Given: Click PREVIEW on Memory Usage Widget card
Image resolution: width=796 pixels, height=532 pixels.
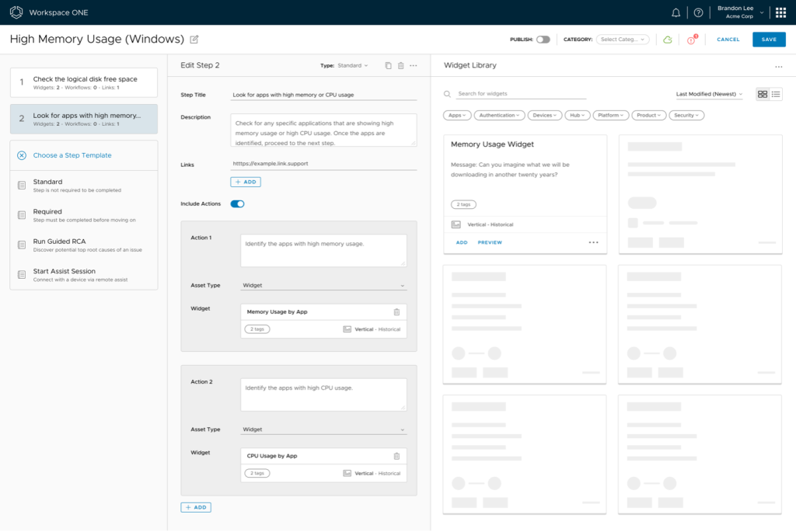Looking at the screenshot, I should (490, 242).
